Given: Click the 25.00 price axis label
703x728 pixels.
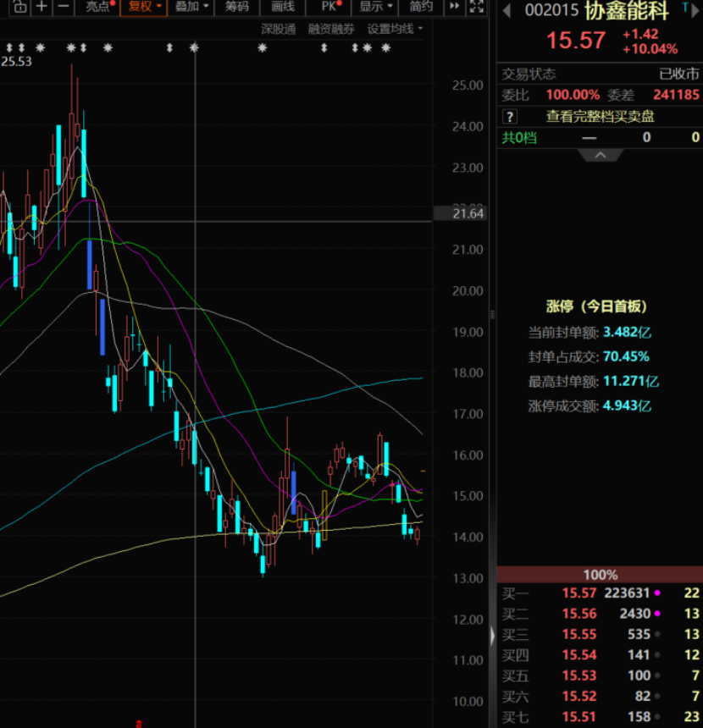Looking at the screenshot, I should click(x=468, y=85).
